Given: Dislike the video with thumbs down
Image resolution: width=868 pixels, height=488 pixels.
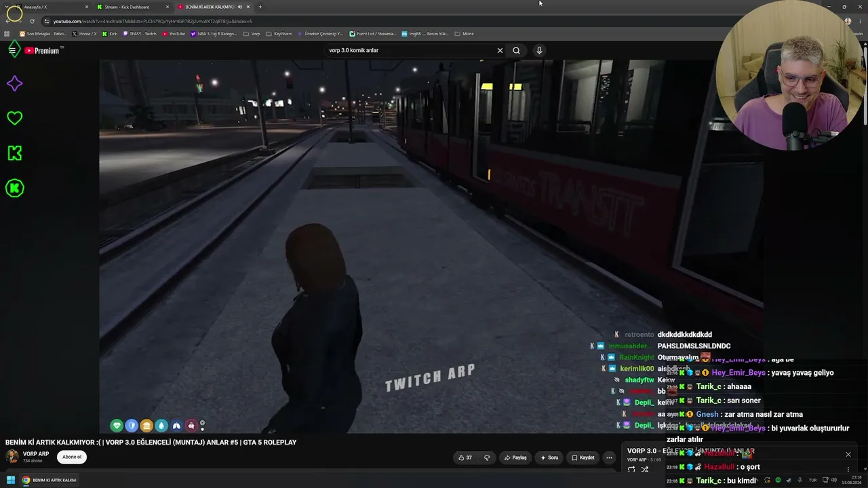Looking at the screenshot, I should coord(487,457).
